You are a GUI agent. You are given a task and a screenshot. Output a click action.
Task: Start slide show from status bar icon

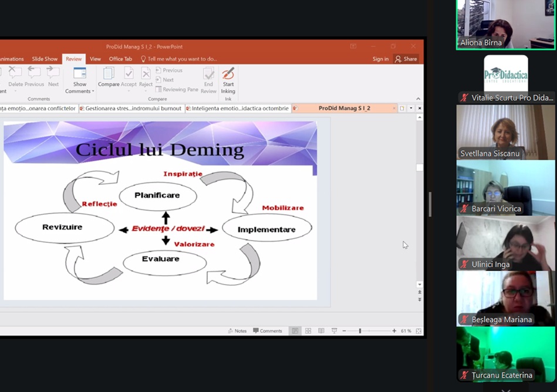334,331
